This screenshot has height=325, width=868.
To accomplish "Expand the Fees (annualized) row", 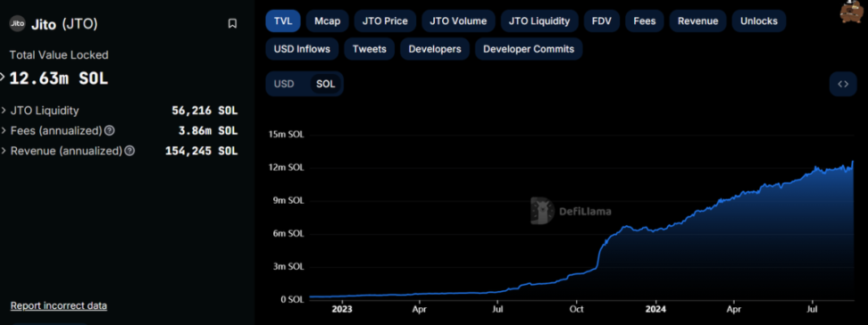I will click(4, 130).
